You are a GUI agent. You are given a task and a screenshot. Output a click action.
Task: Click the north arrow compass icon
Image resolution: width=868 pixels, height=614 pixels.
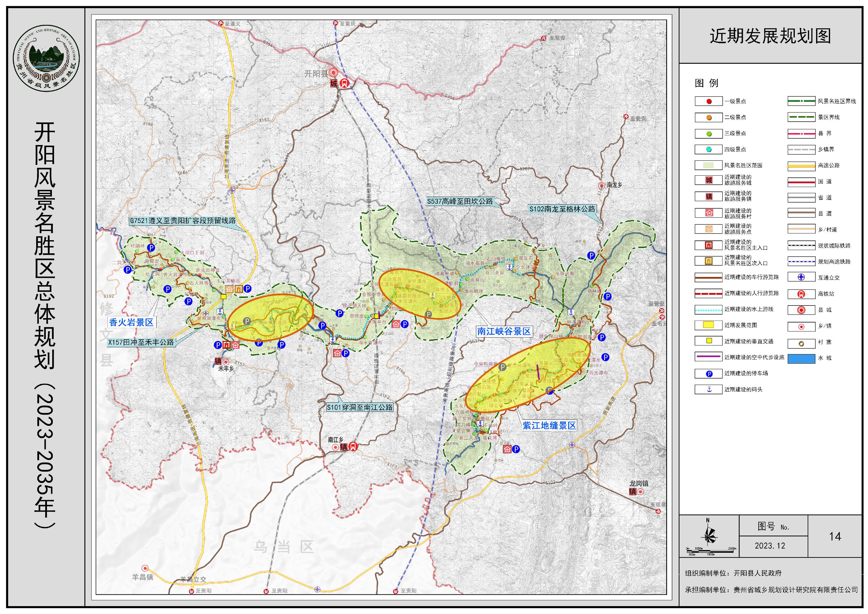[x=708, y=536]
